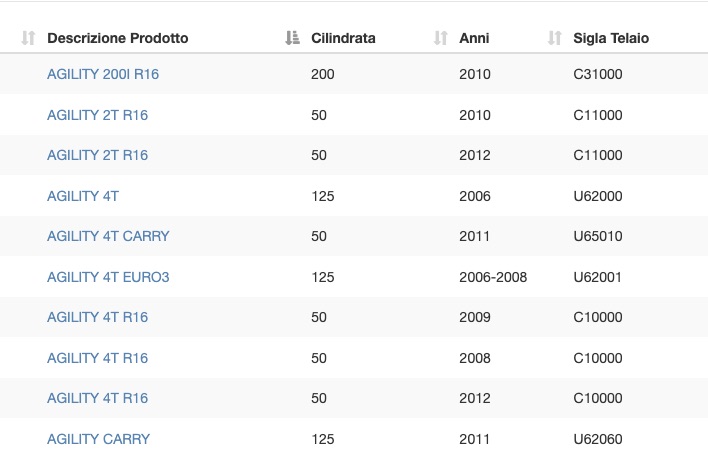Open AGILITY 2T R16 from 2010

[x=98, y=115]
